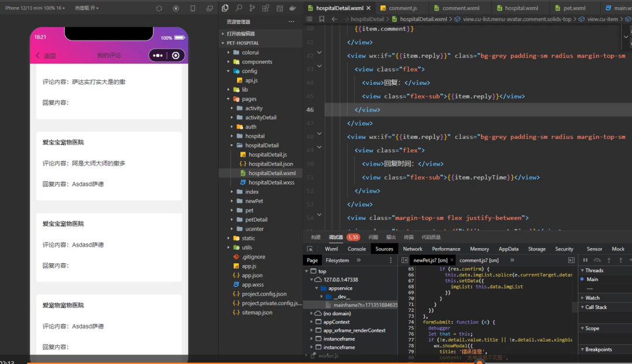This screenshot has height=364, width=632.
Task: Open the 资源管理器 more-actions ellipsis
Action: coord(291,22)
